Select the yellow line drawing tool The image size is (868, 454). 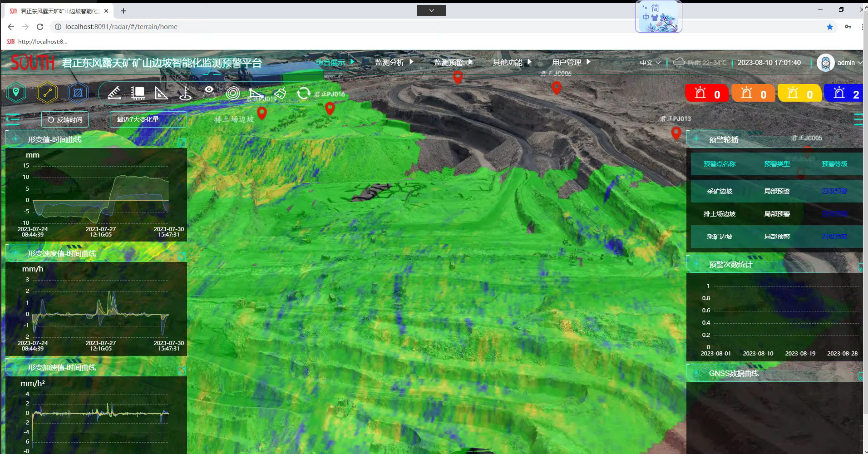(x=47, y=93)
